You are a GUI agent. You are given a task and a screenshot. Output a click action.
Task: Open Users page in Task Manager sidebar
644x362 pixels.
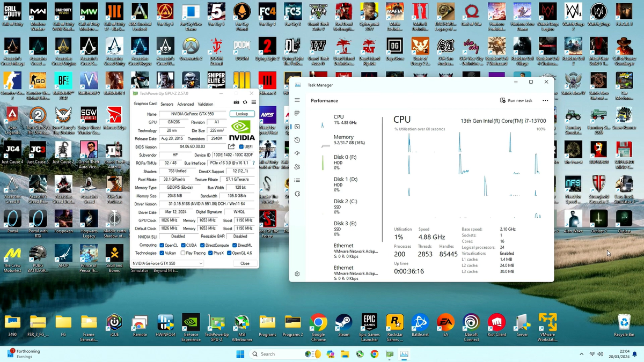point(297,167)
